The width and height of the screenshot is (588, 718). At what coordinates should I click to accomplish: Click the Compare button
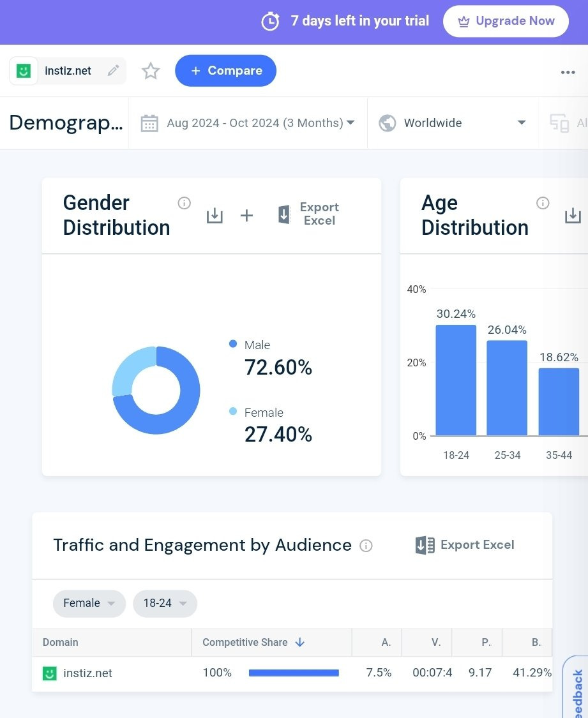pos(226,70)
